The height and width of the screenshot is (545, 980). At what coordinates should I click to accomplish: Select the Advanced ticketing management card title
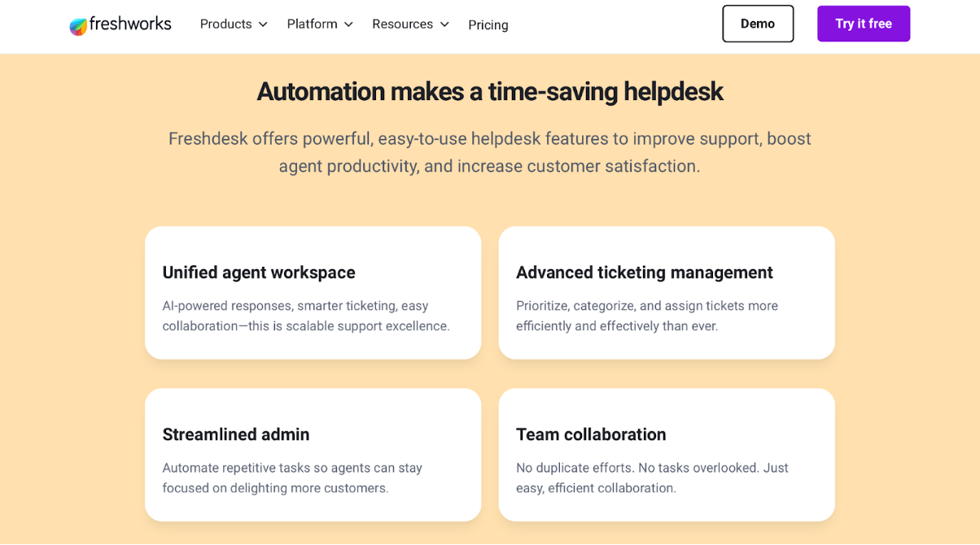(644, 272)
